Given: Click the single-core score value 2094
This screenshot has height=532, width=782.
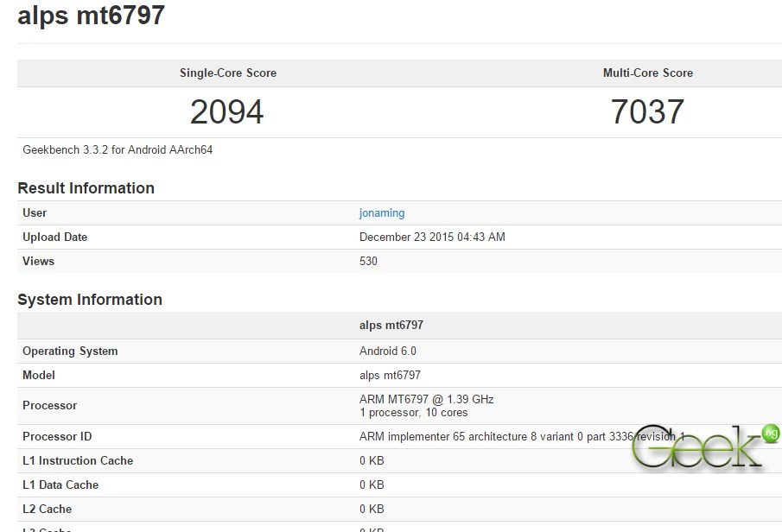Looking at the screenshot, I should pos(227,111).
